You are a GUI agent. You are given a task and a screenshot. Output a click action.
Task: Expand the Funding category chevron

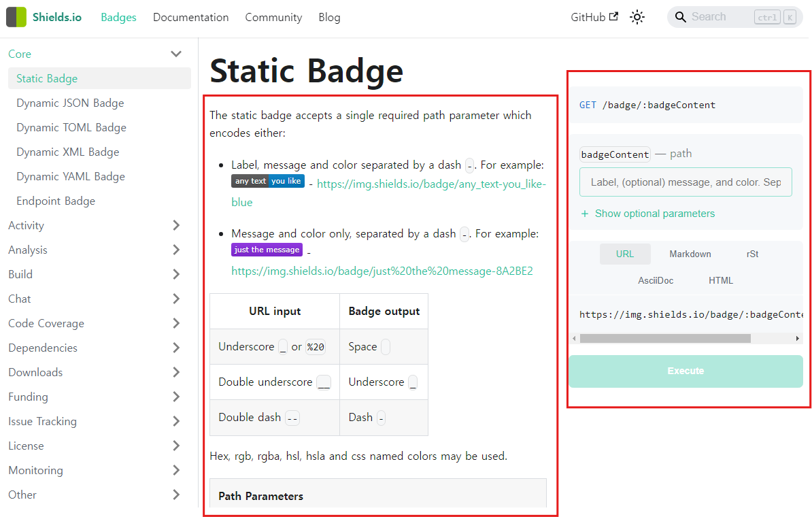click(x=176, y=397)
